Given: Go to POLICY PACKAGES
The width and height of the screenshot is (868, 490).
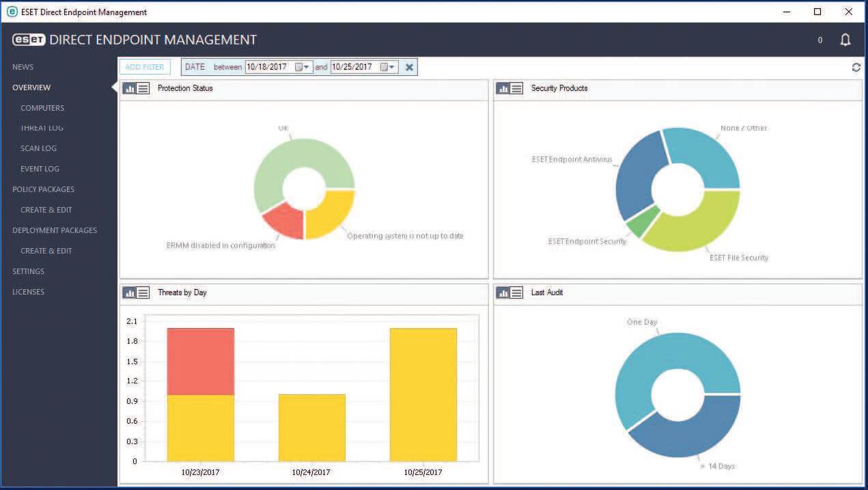Looking at the screenshot, I should (43, 189).
